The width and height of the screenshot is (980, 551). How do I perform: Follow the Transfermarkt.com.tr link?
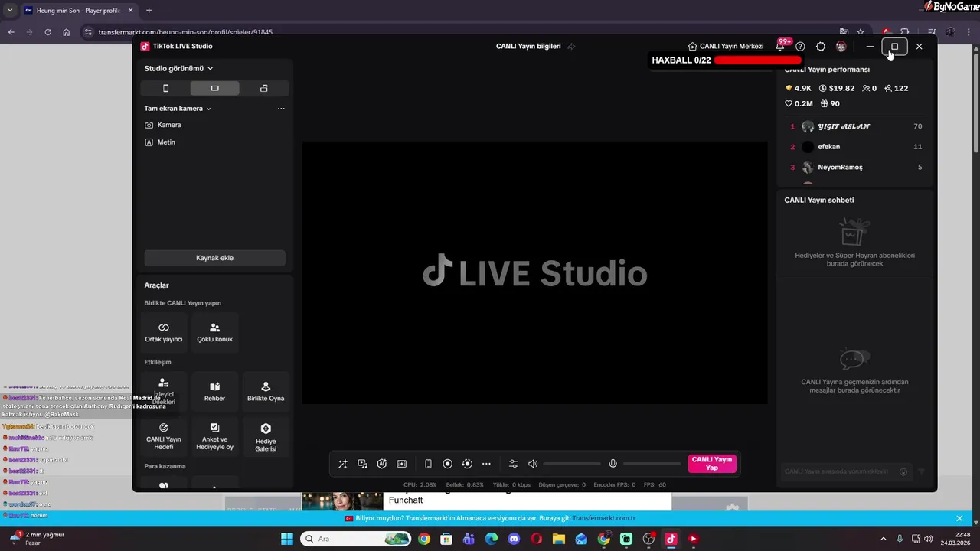[x=603, y=518]
